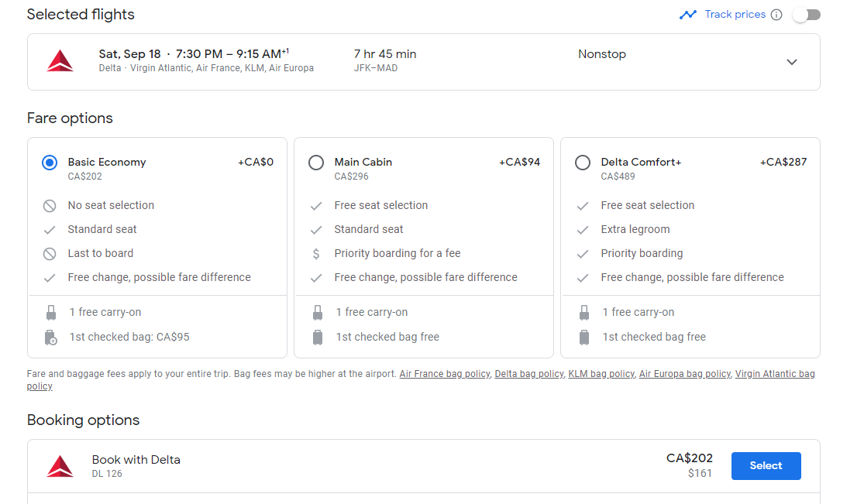Open the KLM bag policy link

601,374
